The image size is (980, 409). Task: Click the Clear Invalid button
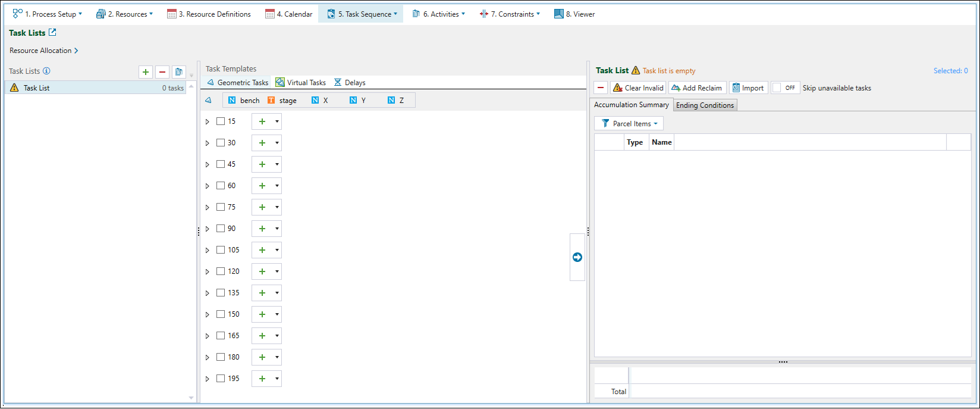[638, 88]
